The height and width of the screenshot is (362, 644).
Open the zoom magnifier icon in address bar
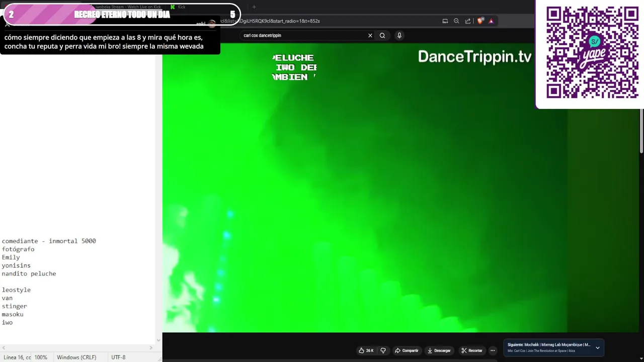point(456,21)
